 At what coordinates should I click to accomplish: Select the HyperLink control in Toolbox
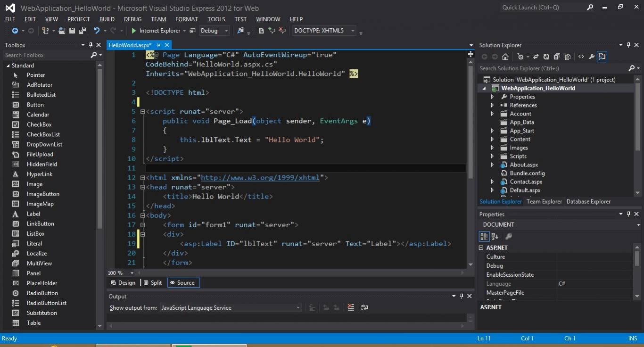[40, 174]
